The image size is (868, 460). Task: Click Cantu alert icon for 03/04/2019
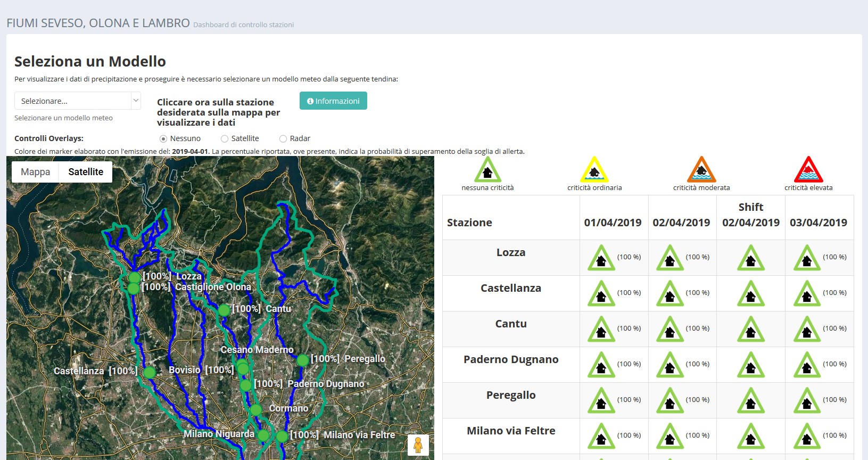click(807, 329)
